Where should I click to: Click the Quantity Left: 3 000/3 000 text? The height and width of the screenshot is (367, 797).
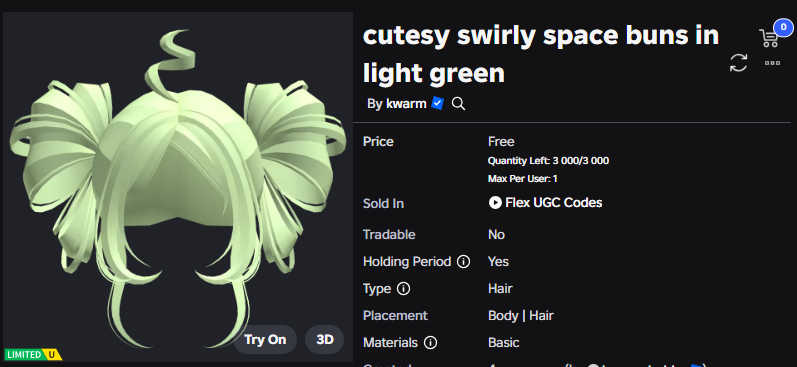548,161
